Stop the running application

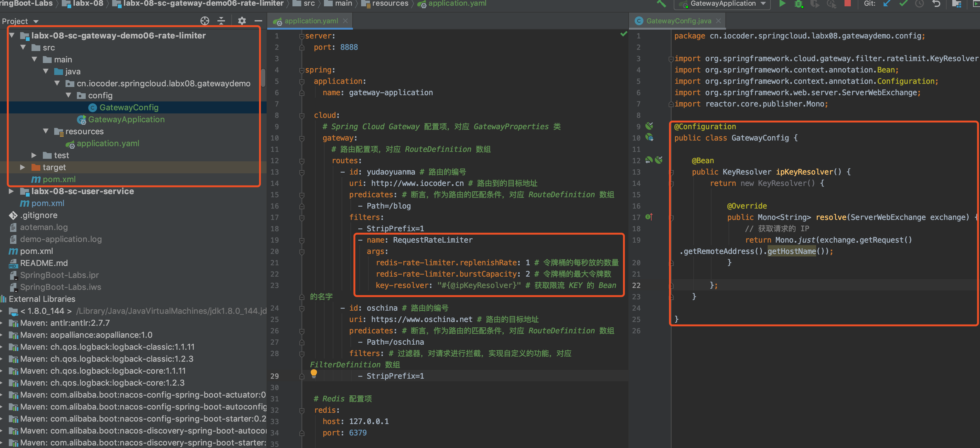click(848, 4)
